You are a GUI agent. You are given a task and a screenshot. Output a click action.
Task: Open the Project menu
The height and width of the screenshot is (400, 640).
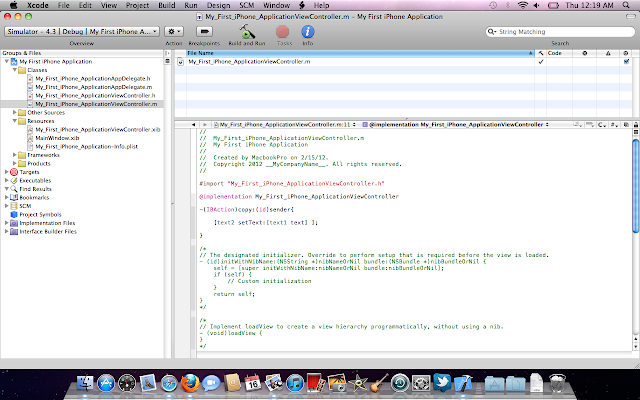coord(137,5)
